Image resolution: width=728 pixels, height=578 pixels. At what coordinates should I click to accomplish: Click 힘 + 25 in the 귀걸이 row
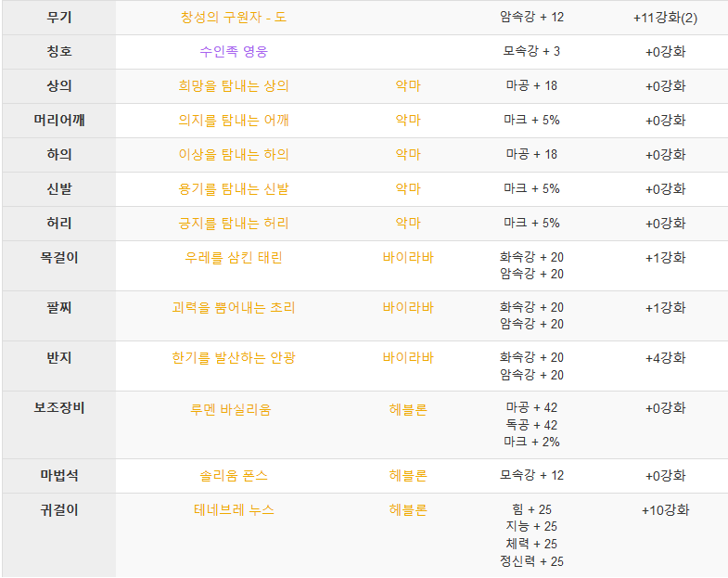531,509
